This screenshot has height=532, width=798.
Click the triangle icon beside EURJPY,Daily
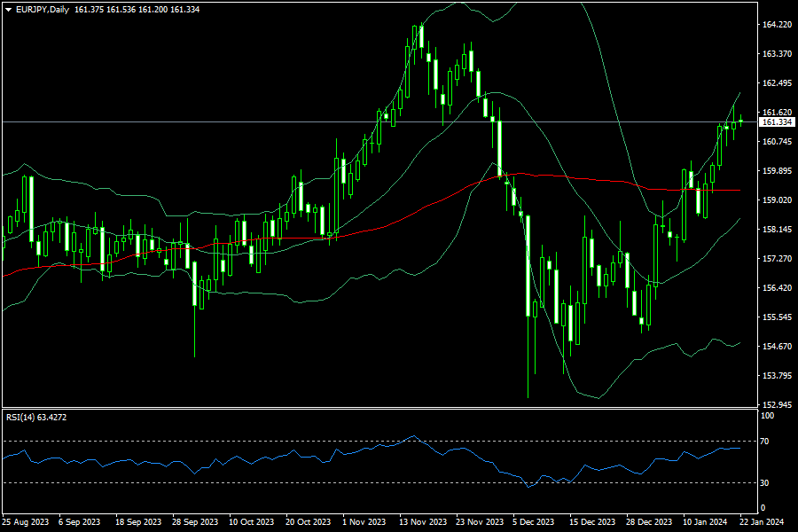[8, 10]
